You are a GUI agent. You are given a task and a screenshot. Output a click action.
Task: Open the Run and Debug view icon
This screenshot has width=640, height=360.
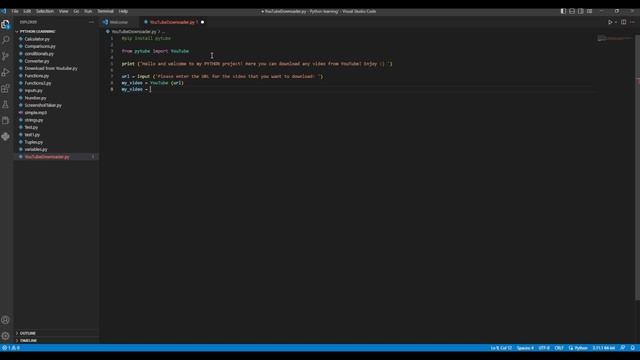[5, 72]
